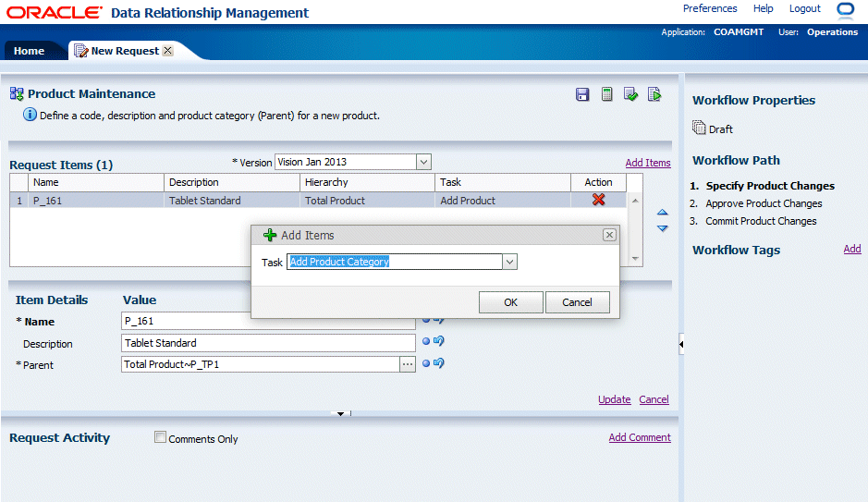The height and width of the screenshot is (502, 868).
Task: Switch to the Home tab
Action: [x=29, y=51]
